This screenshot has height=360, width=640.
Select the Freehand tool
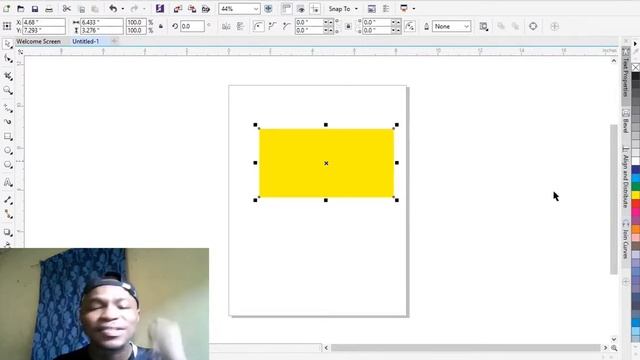pyautogui.click(x=8, y=108)
